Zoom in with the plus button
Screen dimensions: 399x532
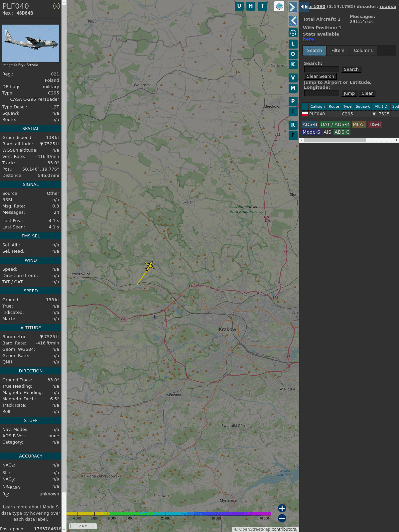282,508
